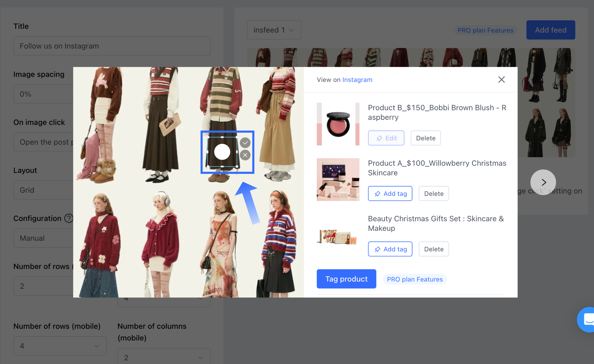Click the Configuration help question mark icon
Screen dimensions: 594x364
[69, 218]
